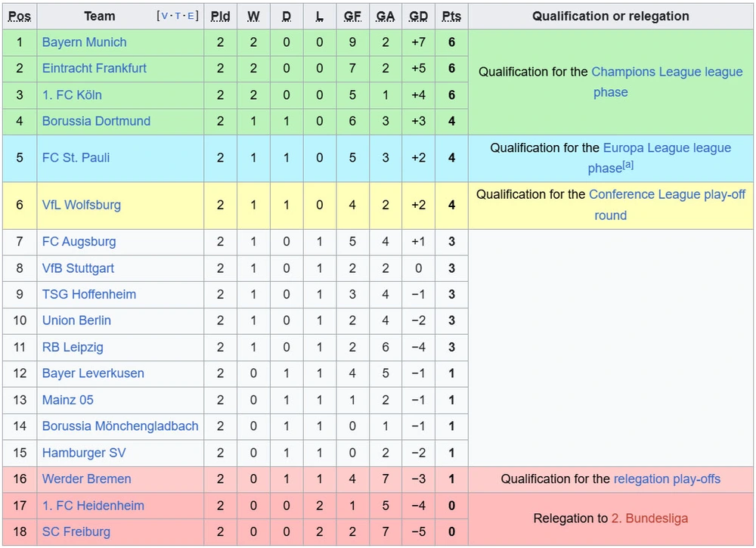The height and width of the screenshot is (548, 756).
Task: Click the Pos column header abbreviation
Action: pyautogui.click(x=20, y=17)
